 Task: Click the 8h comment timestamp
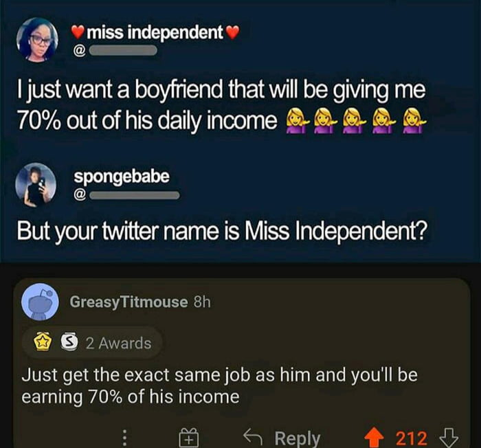(202, 302)
